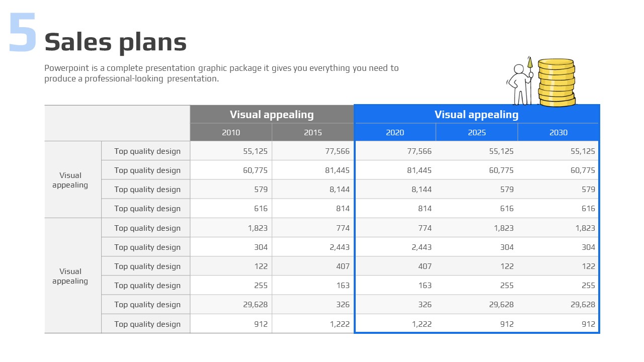
Task: Click the blue "Visual appealing" table header
Action: [x=476, y=114]
